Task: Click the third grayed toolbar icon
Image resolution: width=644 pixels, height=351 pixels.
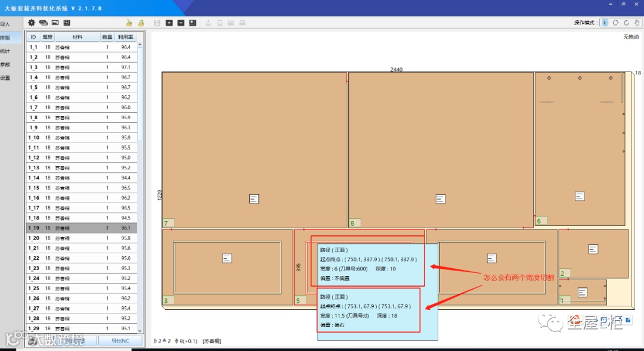Action: [x=231, y=23]
